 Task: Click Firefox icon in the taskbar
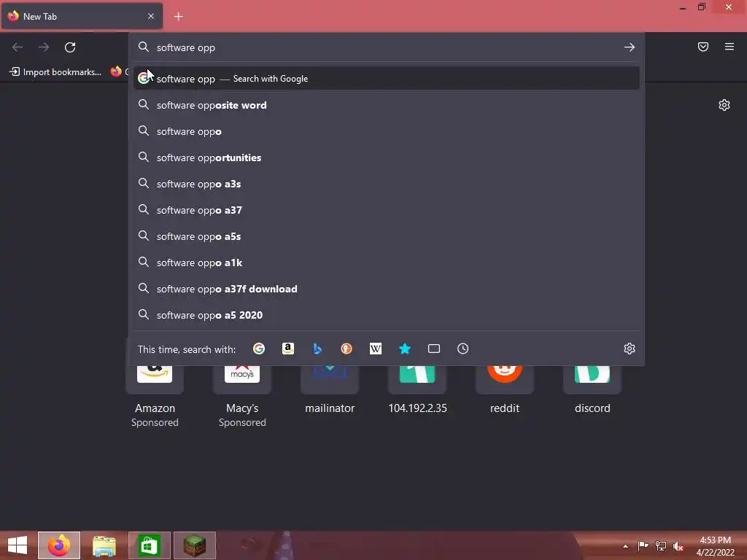pos(59,545)
